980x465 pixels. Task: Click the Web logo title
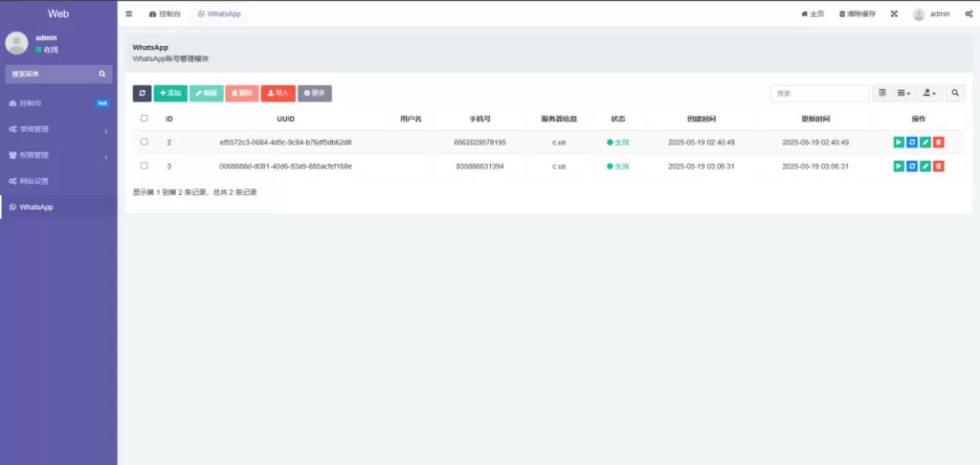58,13
